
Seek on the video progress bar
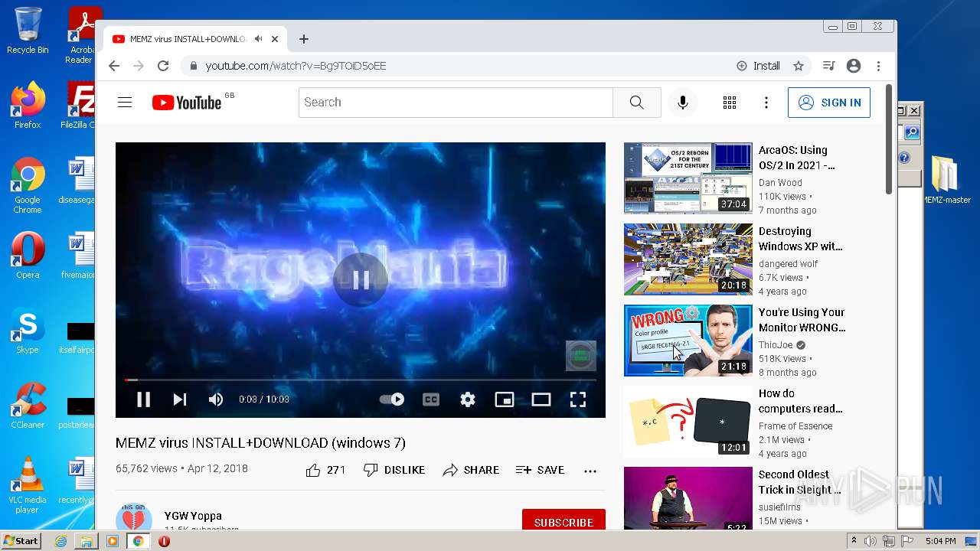(x=361, y=380)
